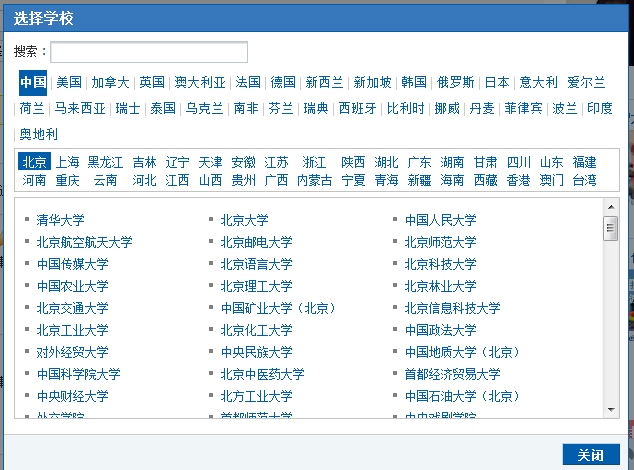634x470 pixels.
Task: Choose 日本 from the country list
Action: pos(497,83)
